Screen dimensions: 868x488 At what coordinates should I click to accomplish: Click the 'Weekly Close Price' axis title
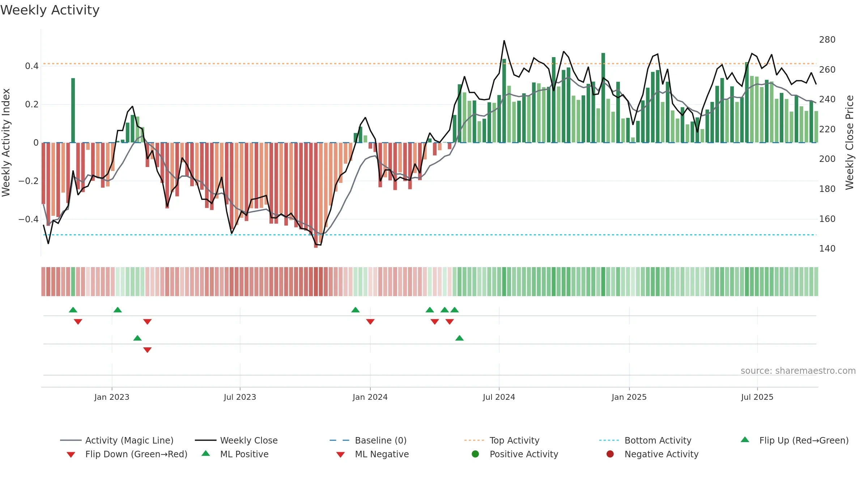pos(850,142)
